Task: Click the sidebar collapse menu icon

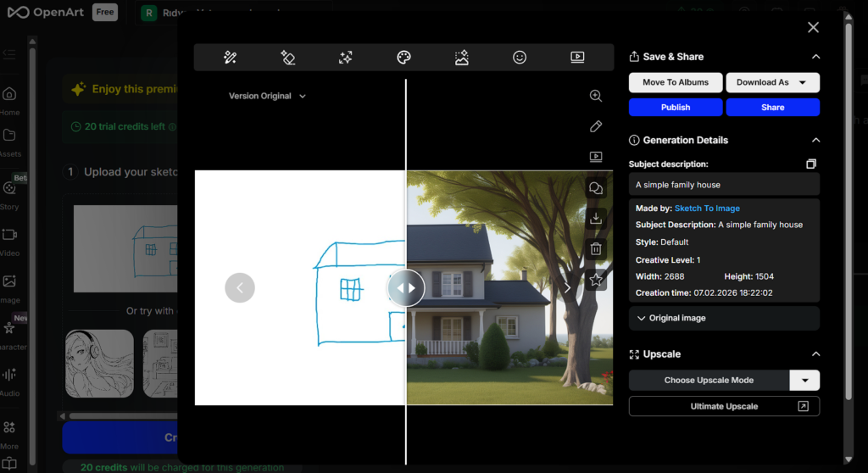Action: pos(9,53)
